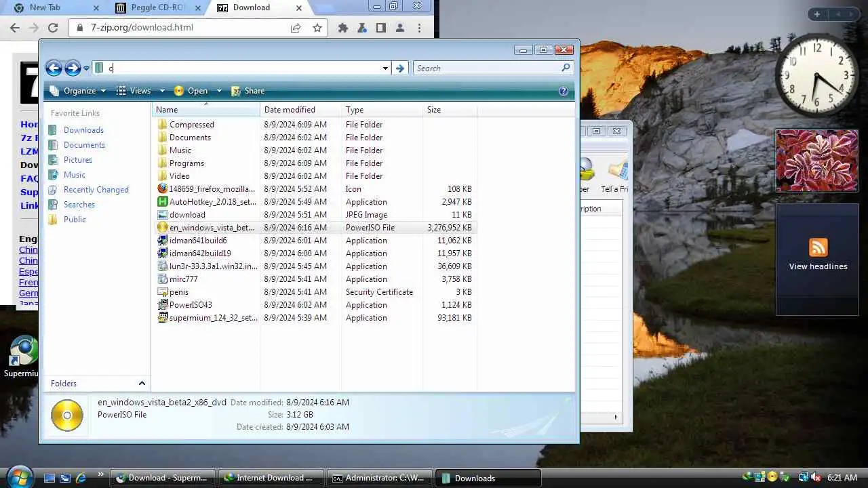Screen dimensions: 868x488
Task: Open the Organize menu
Action: pos(78,91)
